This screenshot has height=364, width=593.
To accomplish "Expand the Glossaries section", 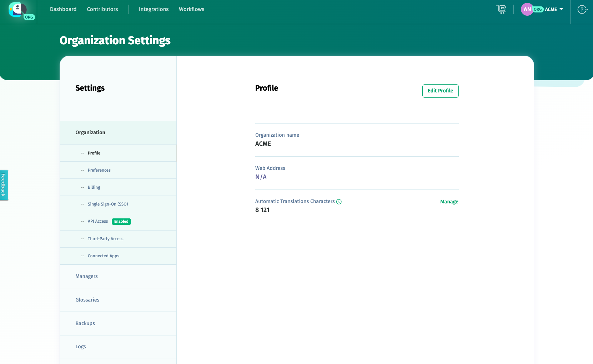I will click(118, 300).
